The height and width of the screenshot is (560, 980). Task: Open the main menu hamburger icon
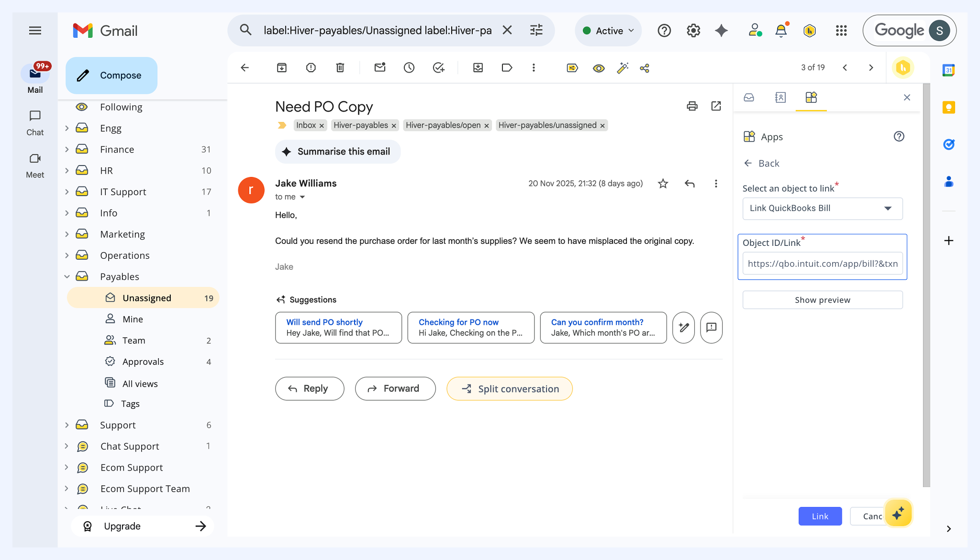(35, 31)
